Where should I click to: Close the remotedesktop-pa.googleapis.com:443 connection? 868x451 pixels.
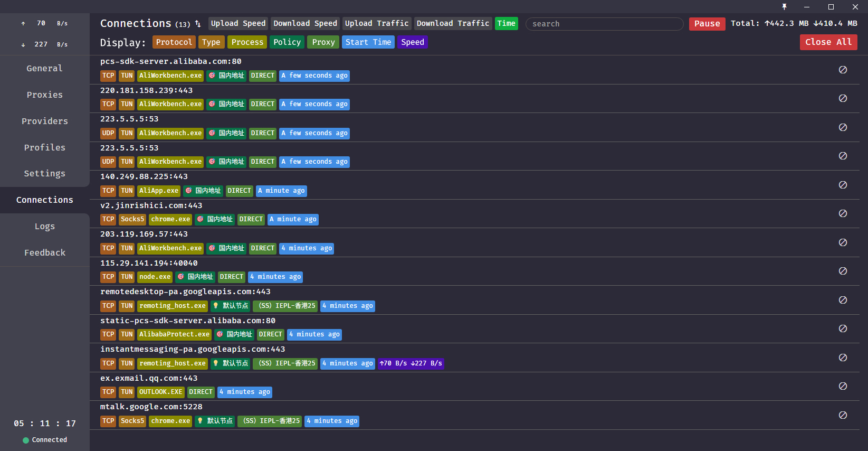(843, 300)
